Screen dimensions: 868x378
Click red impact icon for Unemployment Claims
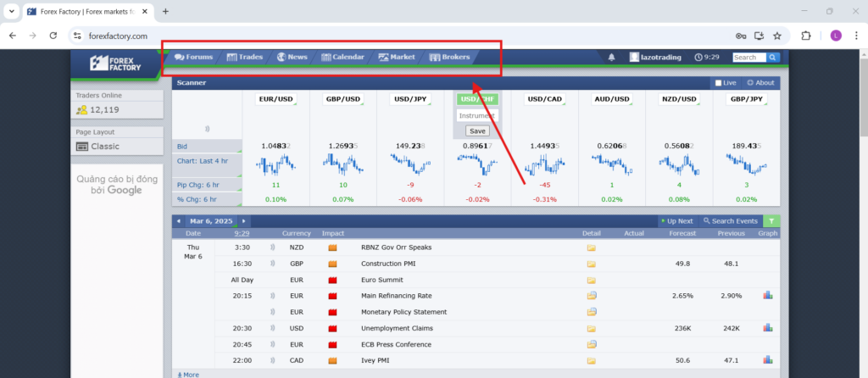332,328
